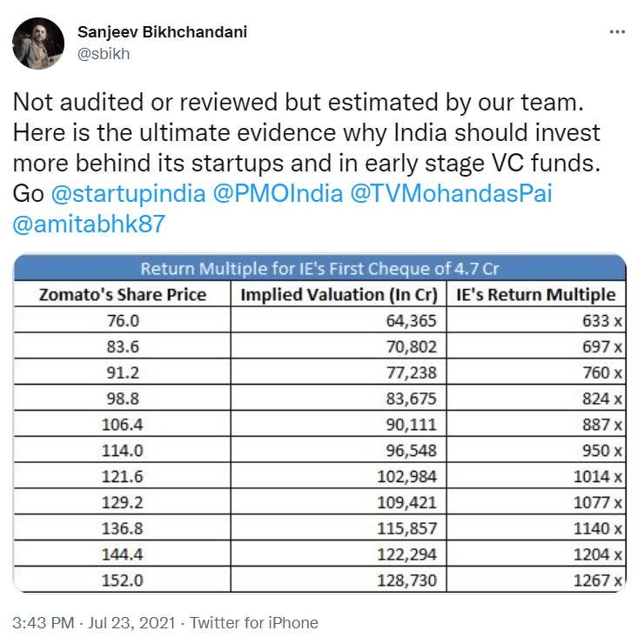Click the Implied Valuation (In Cr) column header
The width and height of the screenshot is (644, 644).
tap(340, 294)
